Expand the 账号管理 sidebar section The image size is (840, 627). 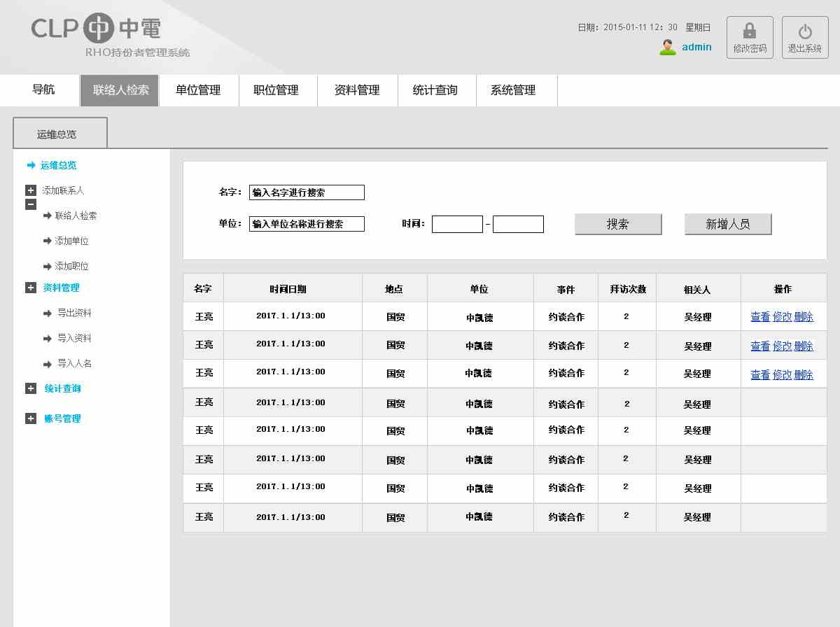pyautogui.click(x=31, y=418)
